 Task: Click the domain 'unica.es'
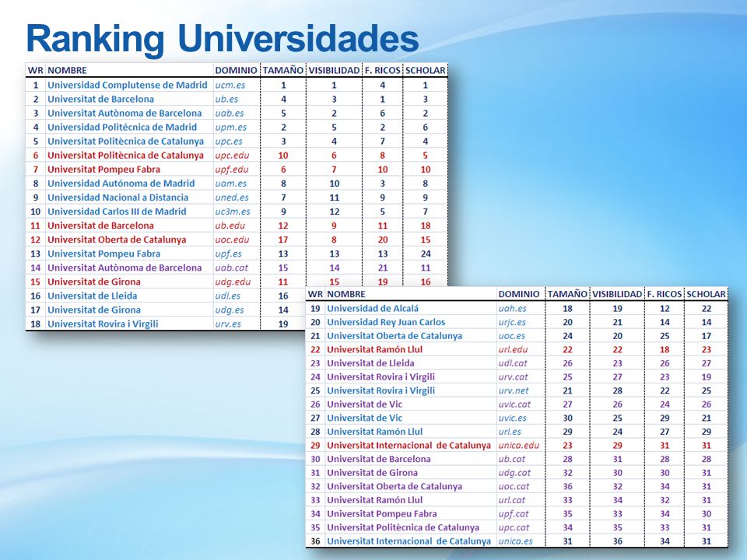516,542
